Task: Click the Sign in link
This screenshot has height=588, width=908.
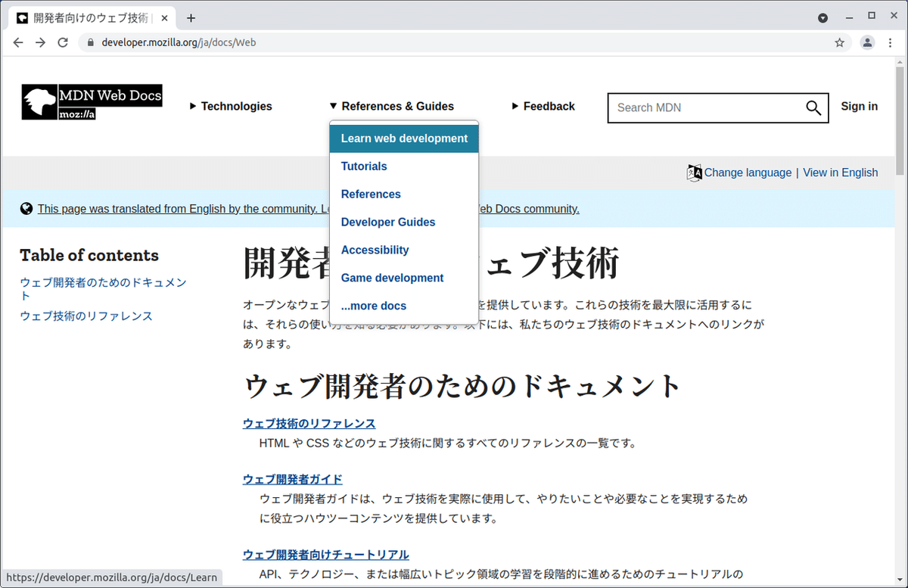Action: click(859, 107)
